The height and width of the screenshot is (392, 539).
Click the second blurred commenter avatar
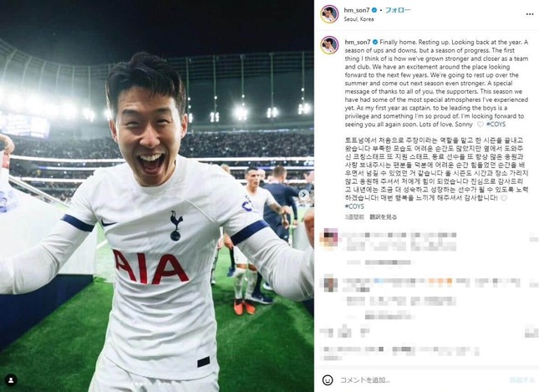point(329,283)
